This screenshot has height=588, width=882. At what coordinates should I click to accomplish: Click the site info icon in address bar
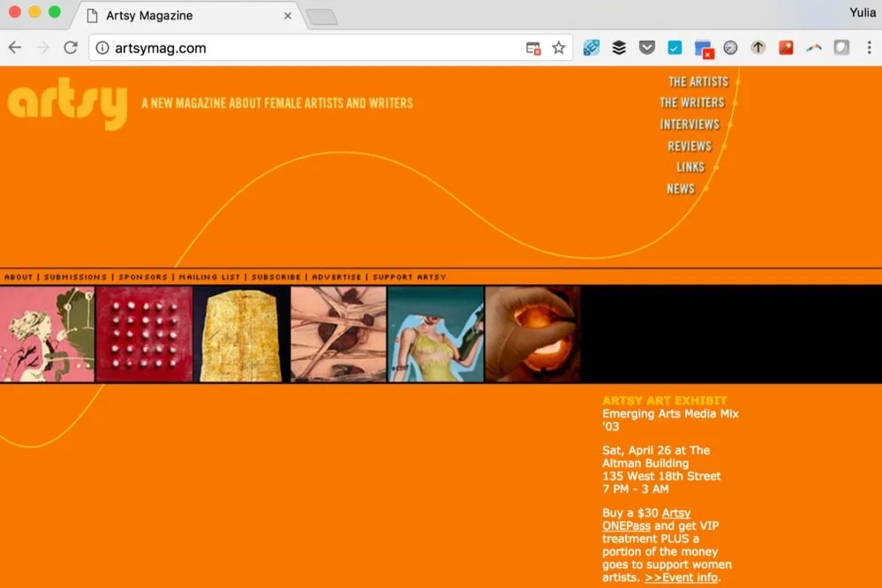(102, 48)
